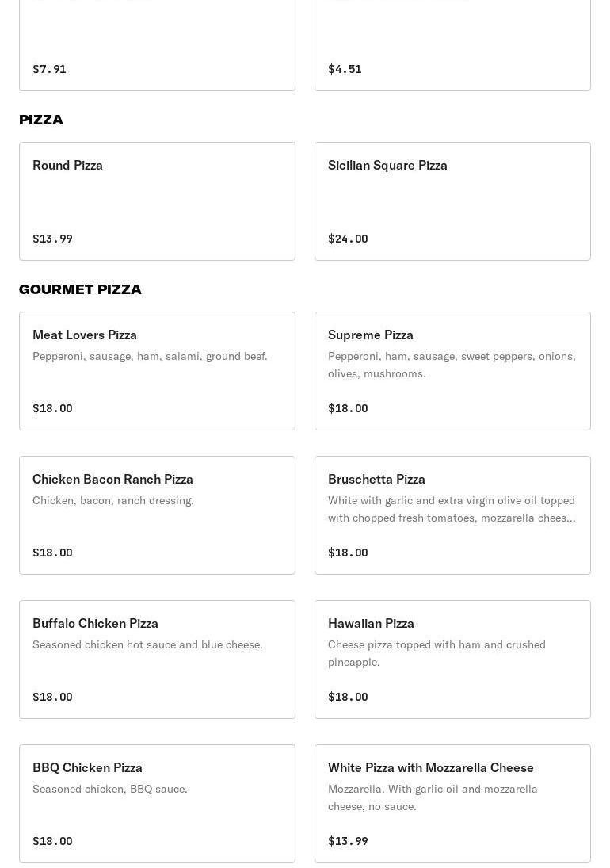Click the Hawaiian Pizza ham and pineapple description
Screen dimensions: 610x868
point(437,653)
